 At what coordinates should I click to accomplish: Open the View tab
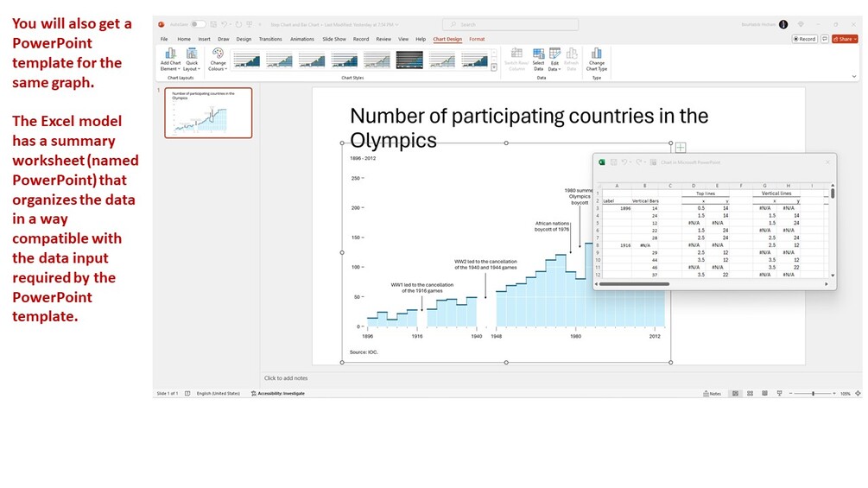coord(403,39)
